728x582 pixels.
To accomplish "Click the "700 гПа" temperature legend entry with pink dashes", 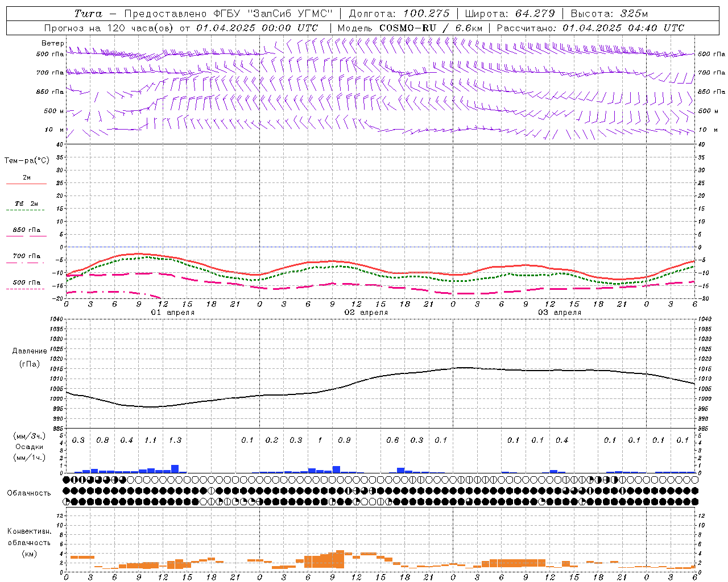I will pyautogui.click(x=26, y=256).
